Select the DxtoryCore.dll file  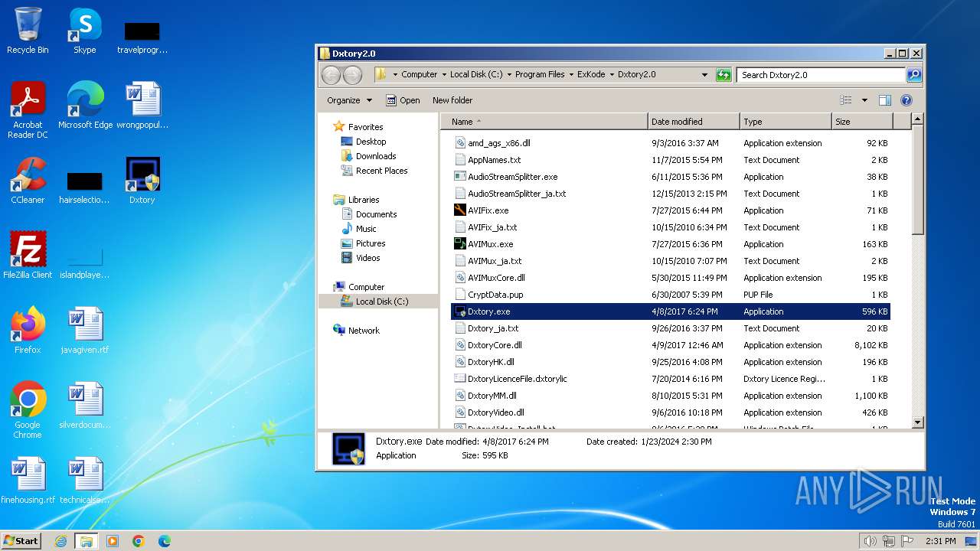click(x=495, y=345)
